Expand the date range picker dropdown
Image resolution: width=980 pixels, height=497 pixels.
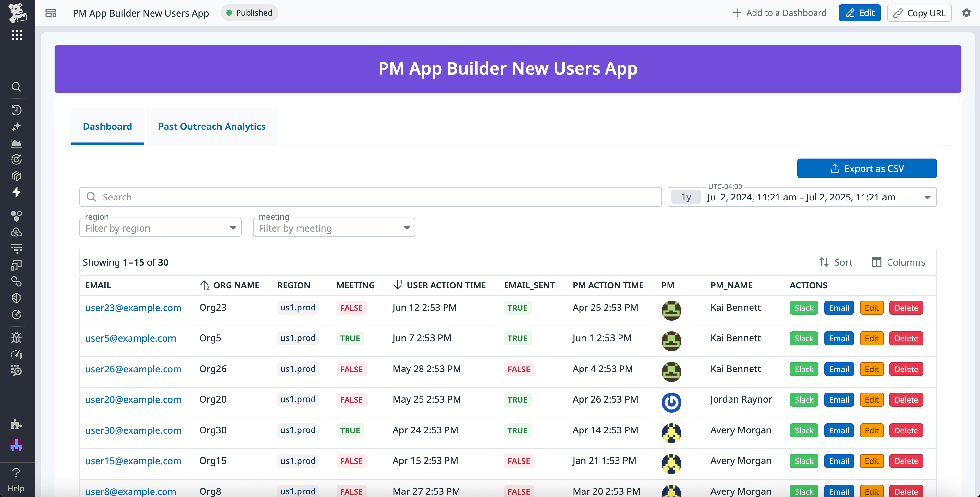927,197
